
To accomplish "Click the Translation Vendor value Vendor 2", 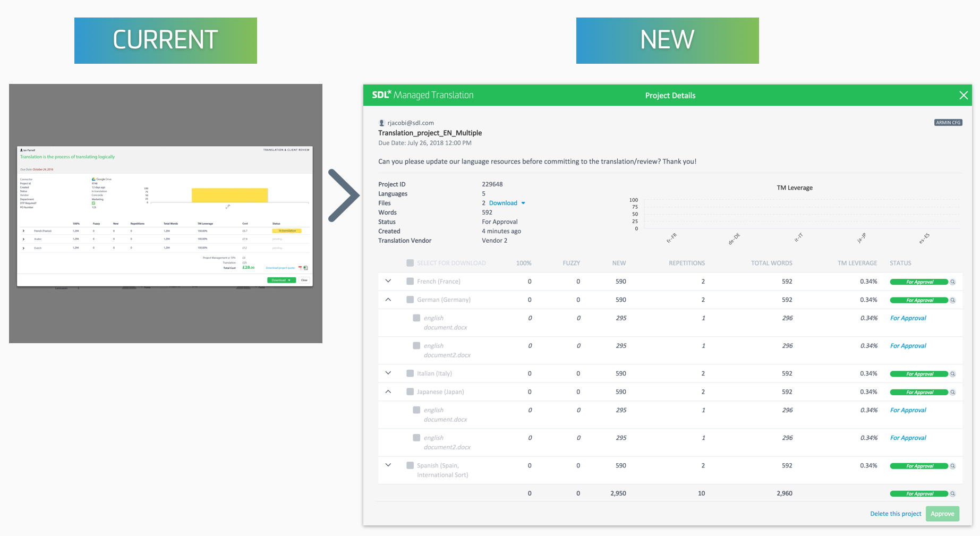I will click(495, 241).
